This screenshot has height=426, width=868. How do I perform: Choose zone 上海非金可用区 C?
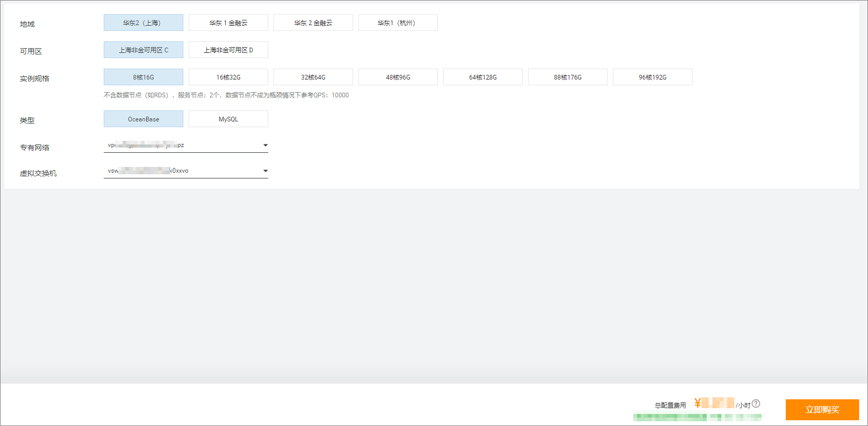click(144, 50)
